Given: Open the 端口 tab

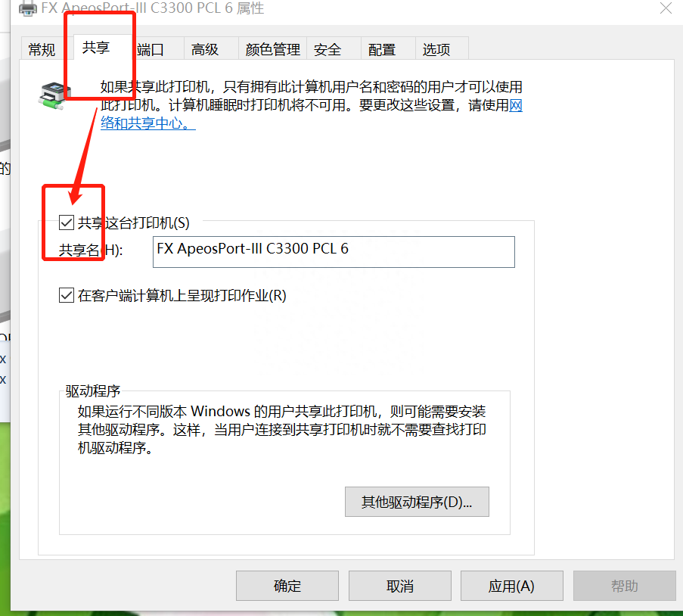Looking at the screenshot, I should click(x=151, y=50).
